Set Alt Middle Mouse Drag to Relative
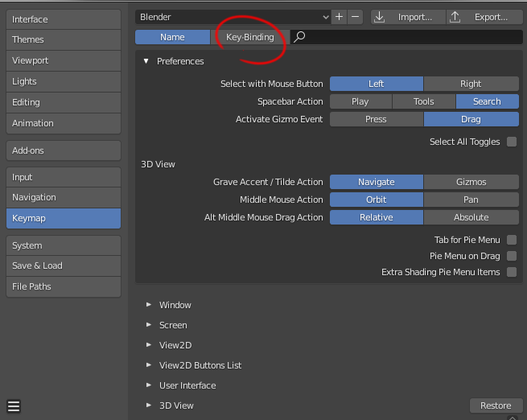Viewport: 527px width, 420px height. [377, 217]
